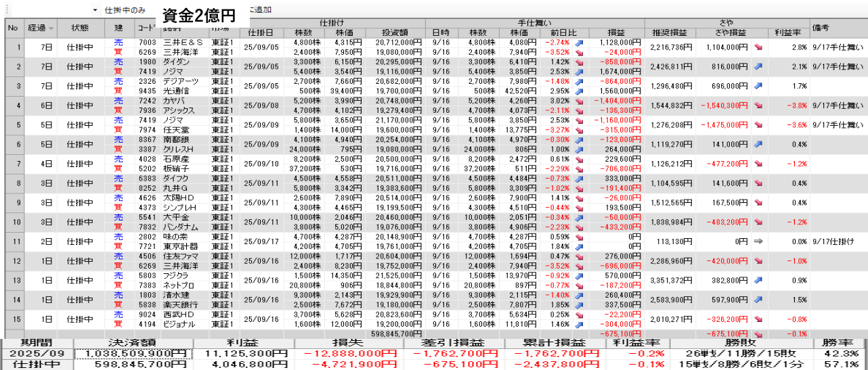The image size is (868, 370).
Task: Click the trend arrow beside 光通信's 2.95% change
Action: coord(579,91)
